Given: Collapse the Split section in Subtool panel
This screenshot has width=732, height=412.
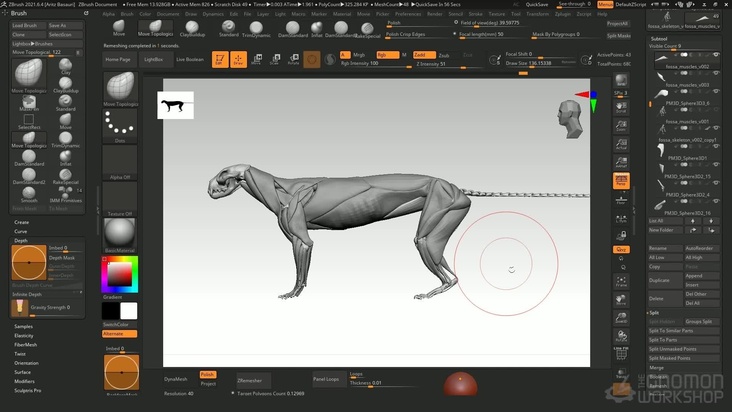Looking at the screenshot, I should [653, 312].
